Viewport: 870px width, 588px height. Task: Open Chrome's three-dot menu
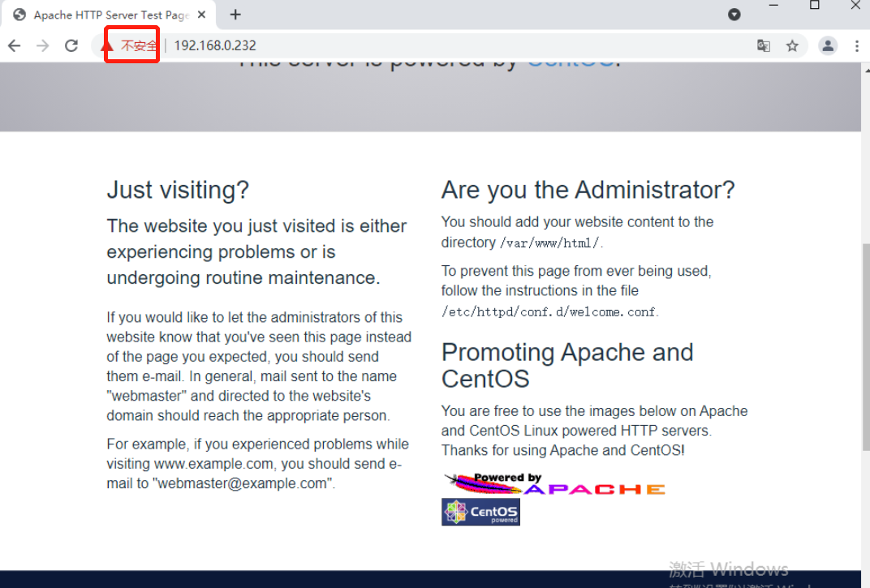point(856,46)
